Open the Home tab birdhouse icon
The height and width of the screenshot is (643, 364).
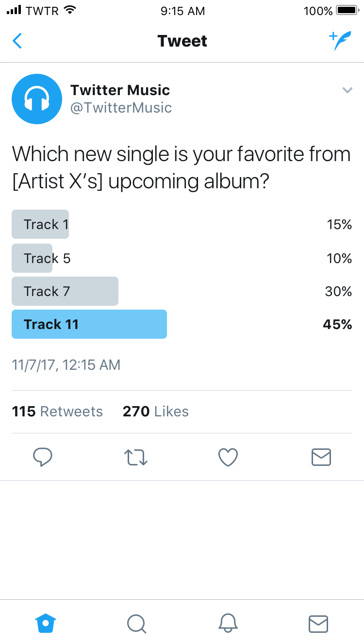pos(46,623)
